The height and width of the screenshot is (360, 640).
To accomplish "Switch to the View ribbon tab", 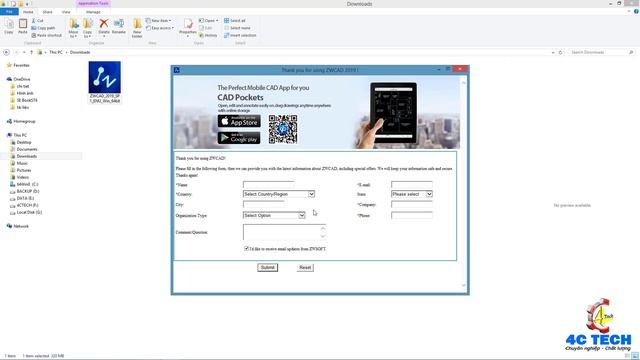I will pos(66,12).
